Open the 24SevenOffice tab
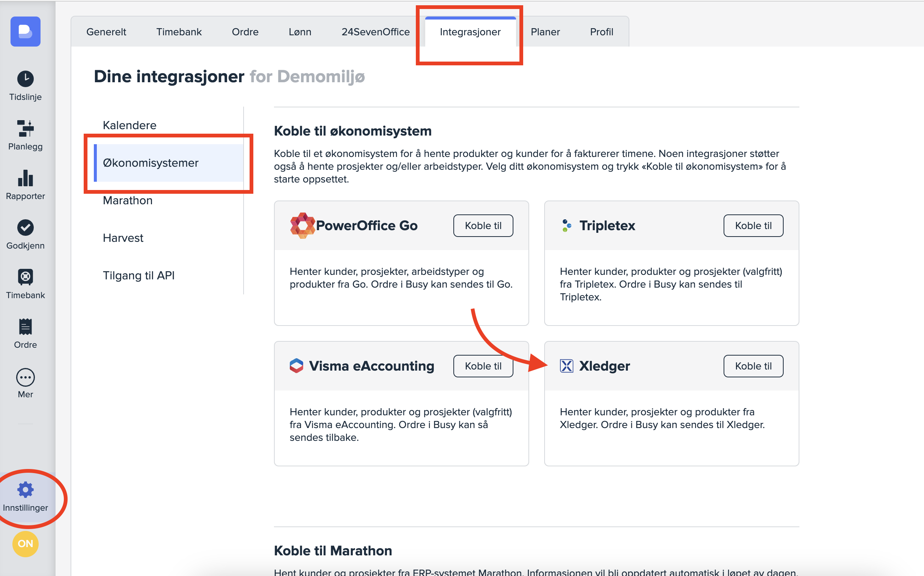924x576 pixels. pyautogui.click(x=375, y=32)
